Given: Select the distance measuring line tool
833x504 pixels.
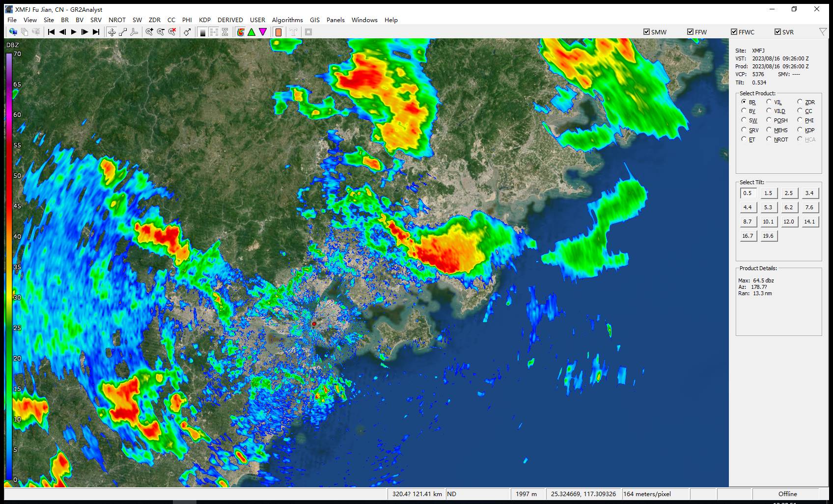Looking at the screenshot, I should coord(123,32).
